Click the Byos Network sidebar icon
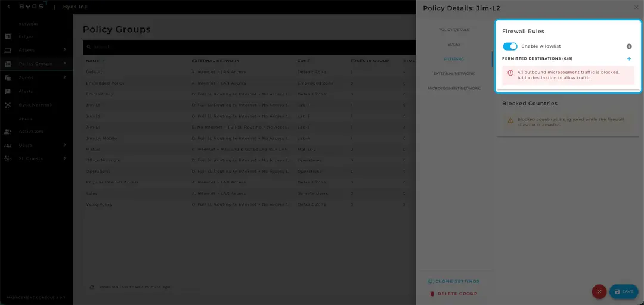The image size is (644, 305). point(8,105)
